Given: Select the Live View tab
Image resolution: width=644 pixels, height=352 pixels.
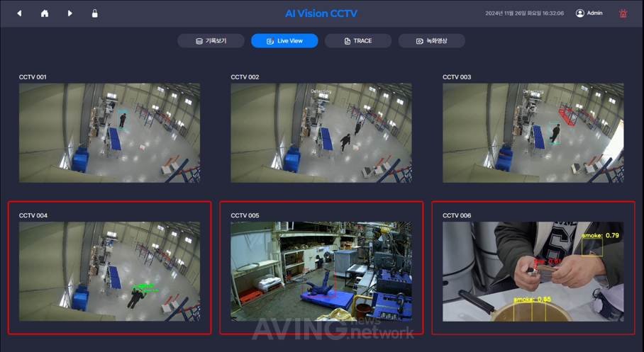Looking at the screenshot, I should pyautogui.click(x=284, y=40).
